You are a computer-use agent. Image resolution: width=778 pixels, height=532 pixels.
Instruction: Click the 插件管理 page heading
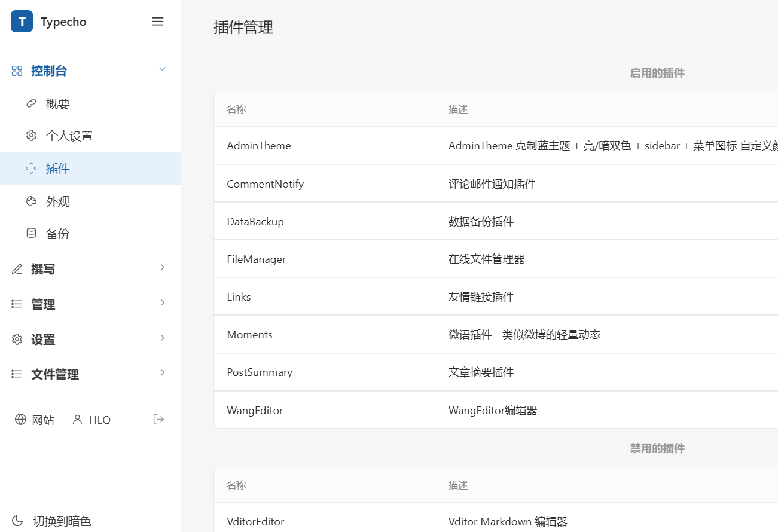pyautogui.click(x=243, y=27)
